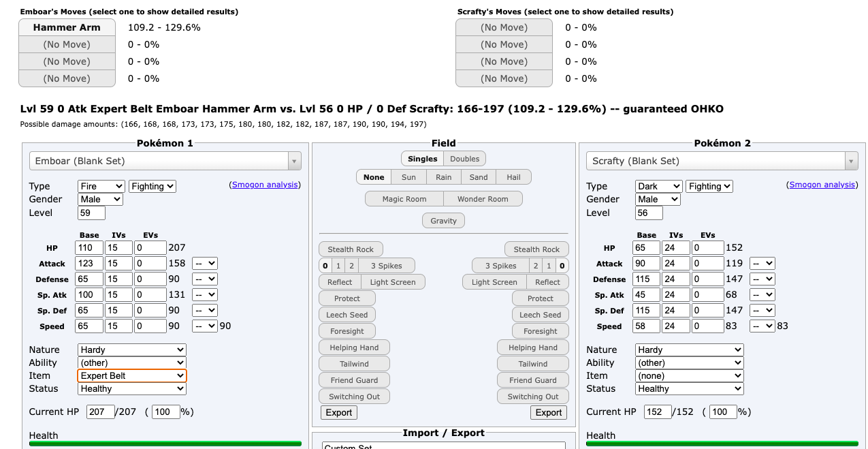Open the Scrafty (Blank Set) Pokémon selector
The width and height of the screenshot is (868, 449).
click(722, 161)
